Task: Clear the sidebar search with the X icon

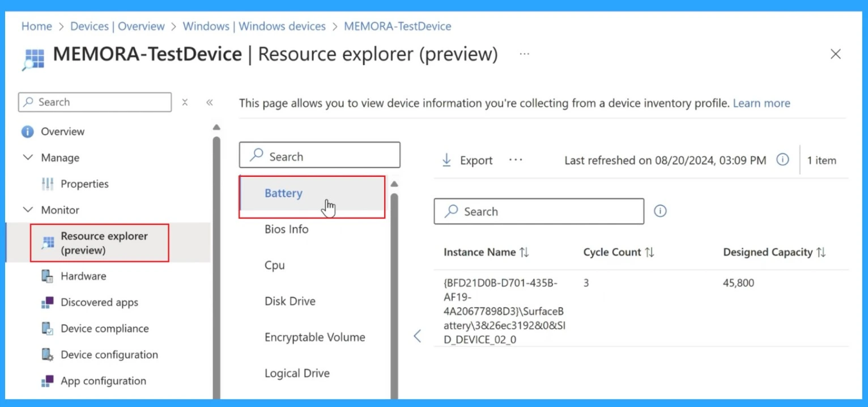Action: coord(185,102)
